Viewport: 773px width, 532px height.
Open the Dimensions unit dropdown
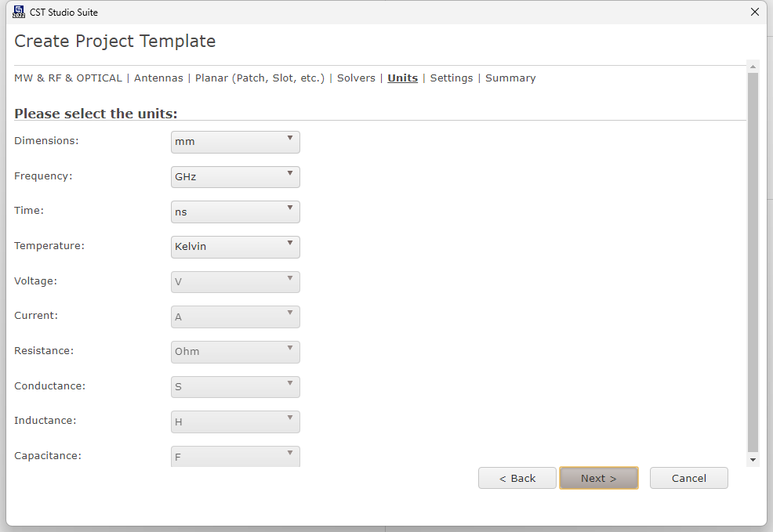point(235,142)
